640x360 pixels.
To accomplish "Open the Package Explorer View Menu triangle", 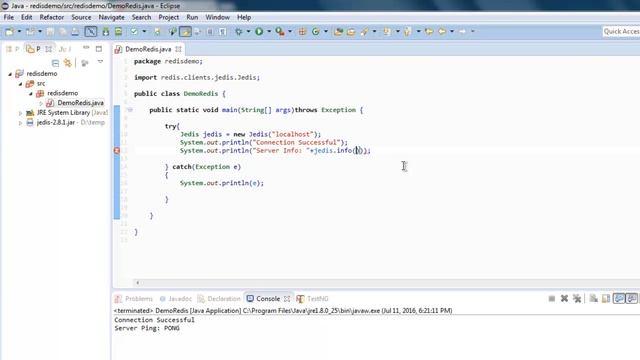I will coord(100,62).
